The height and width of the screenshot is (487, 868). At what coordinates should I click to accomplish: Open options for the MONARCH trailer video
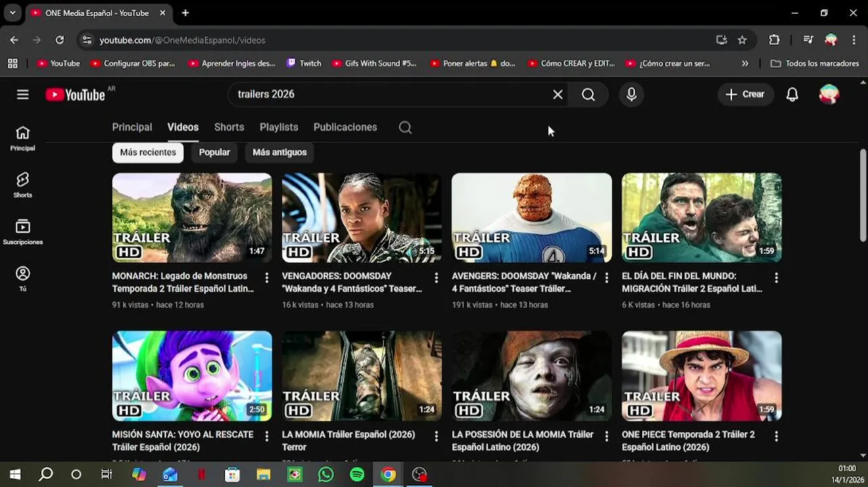pyautogui.click(x=266, y=277)
